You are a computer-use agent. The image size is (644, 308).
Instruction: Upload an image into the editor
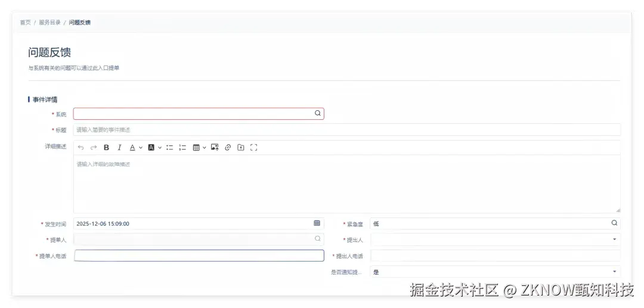pos(215,148)
